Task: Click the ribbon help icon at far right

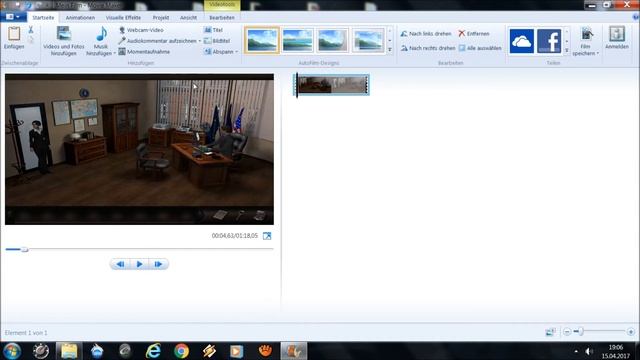Action: coord(636,17)
